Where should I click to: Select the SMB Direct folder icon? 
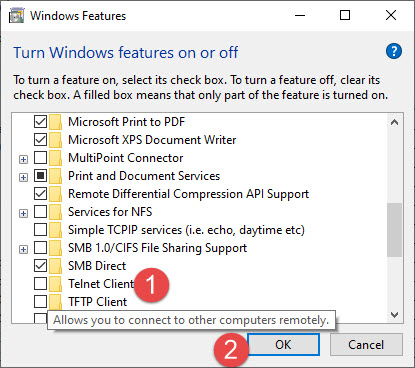tap(55, 266)
